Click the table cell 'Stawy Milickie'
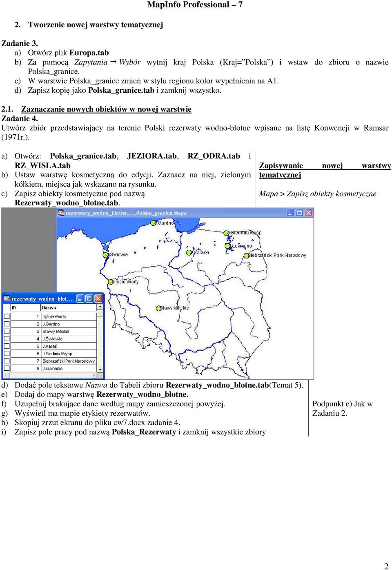This screenshot has width=392, height=570. 69,331
